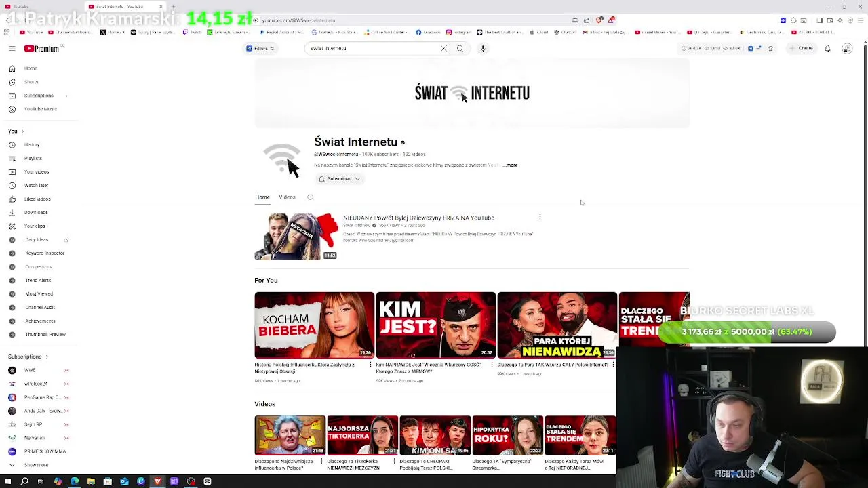The height and width of the screenshot is (488, 868).
Task: Open Playlists in sidebar
Action: coord(33,158)
